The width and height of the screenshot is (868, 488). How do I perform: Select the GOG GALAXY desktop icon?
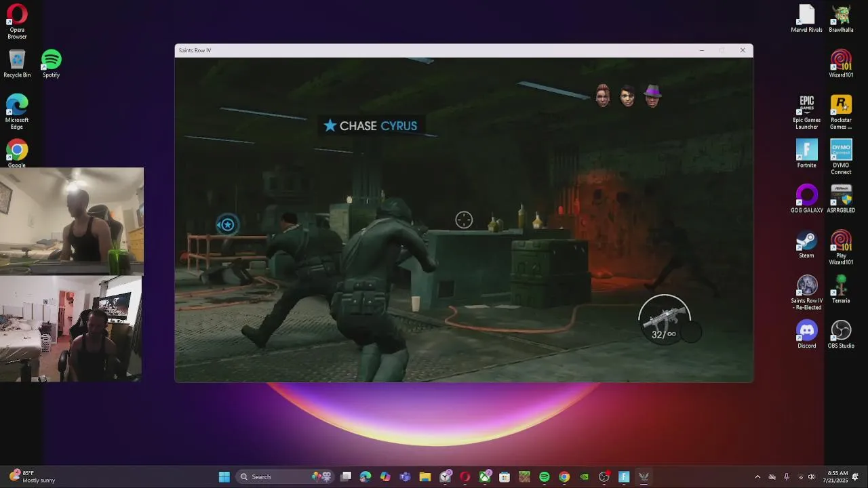[x=806, y=199]
